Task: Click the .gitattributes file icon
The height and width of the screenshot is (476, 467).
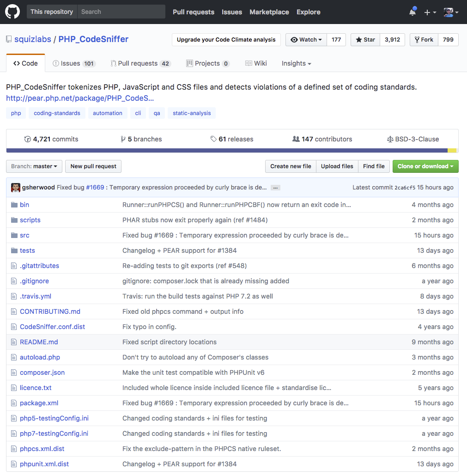Action: tap(14, 266)
